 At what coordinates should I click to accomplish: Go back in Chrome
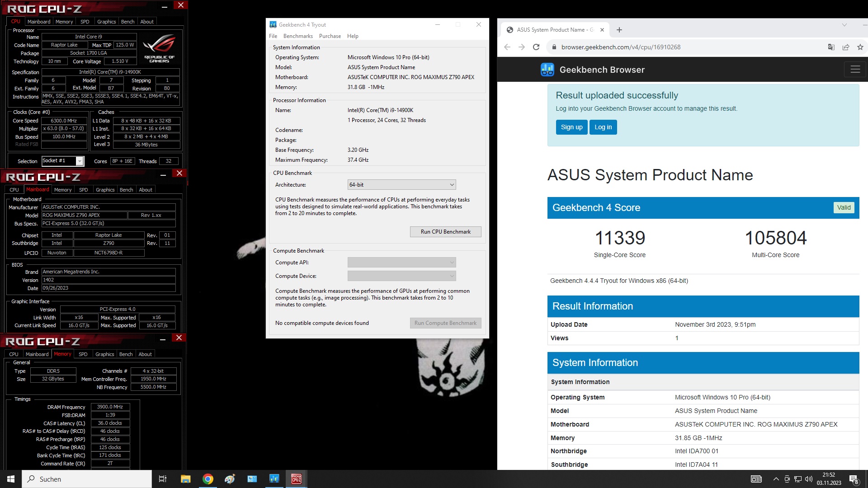tap(507, 47)
